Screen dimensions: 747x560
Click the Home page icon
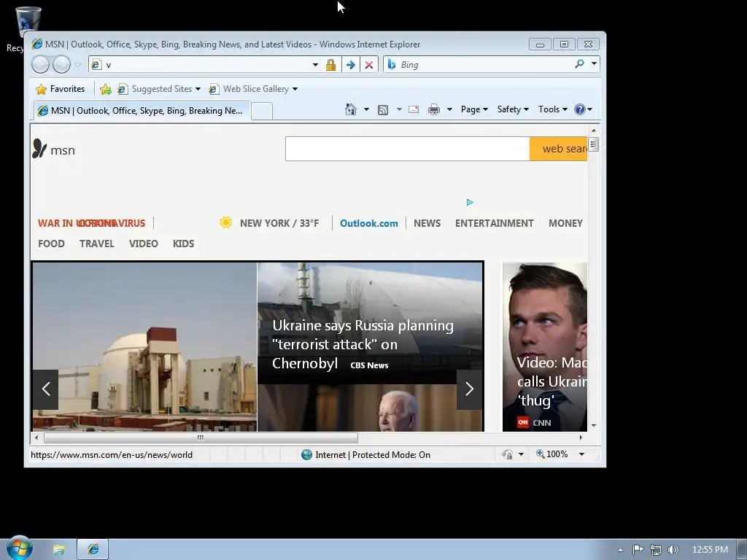tap(351, 109)
